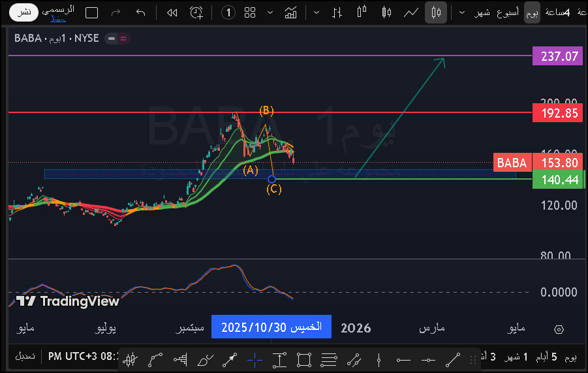Click the circled number 1 icon
The height and width of the screenshot is (373, 588).
[x=228, y=13]
